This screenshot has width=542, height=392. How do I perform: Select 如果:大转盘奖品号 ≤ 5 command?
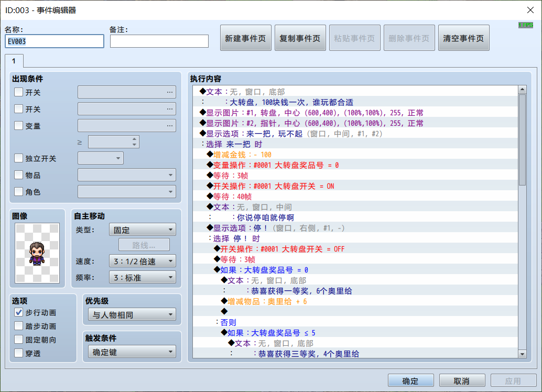(355, 333)
